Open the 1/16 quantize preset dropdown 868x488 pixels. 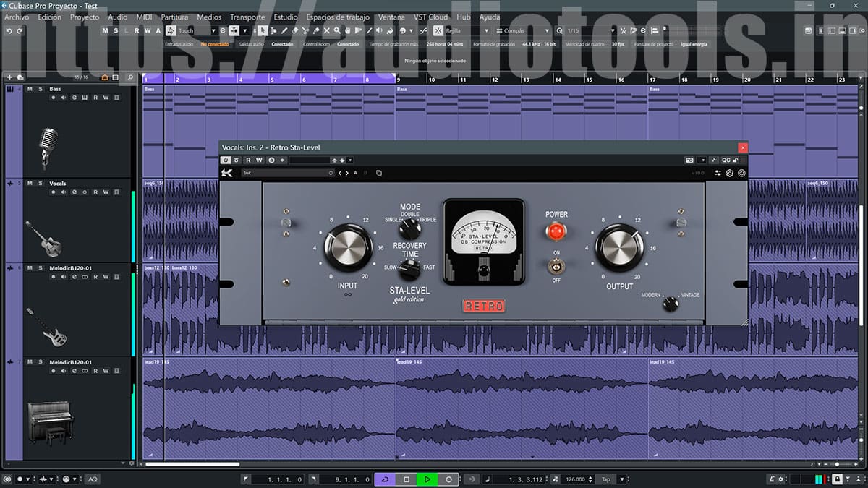591,31
